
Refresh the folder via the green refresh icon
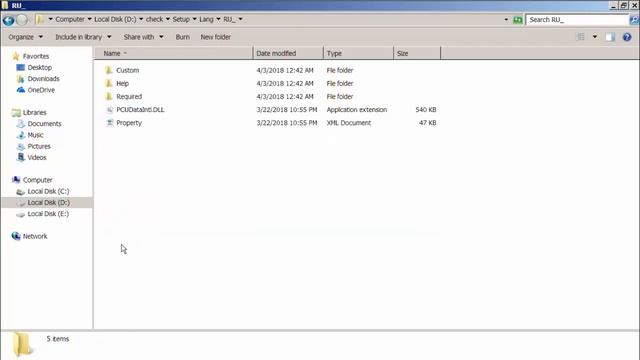518,20
